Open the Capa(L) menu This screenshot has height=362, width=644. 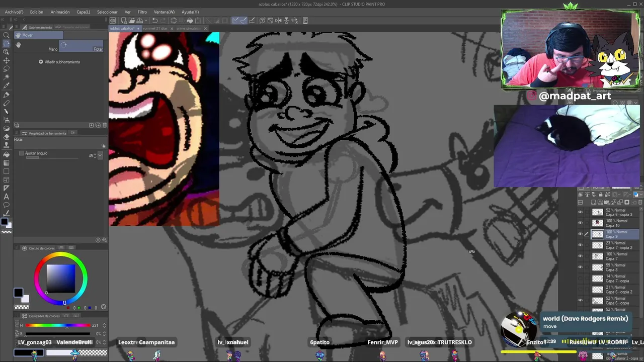[83, 12]
